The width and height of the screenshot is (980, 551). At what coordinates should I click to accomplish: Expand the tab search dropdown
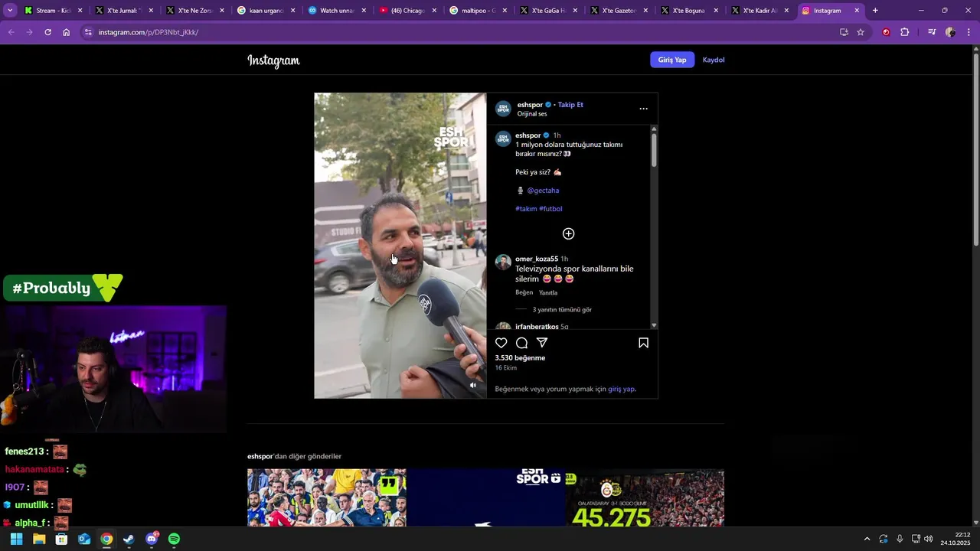(10, 11)
